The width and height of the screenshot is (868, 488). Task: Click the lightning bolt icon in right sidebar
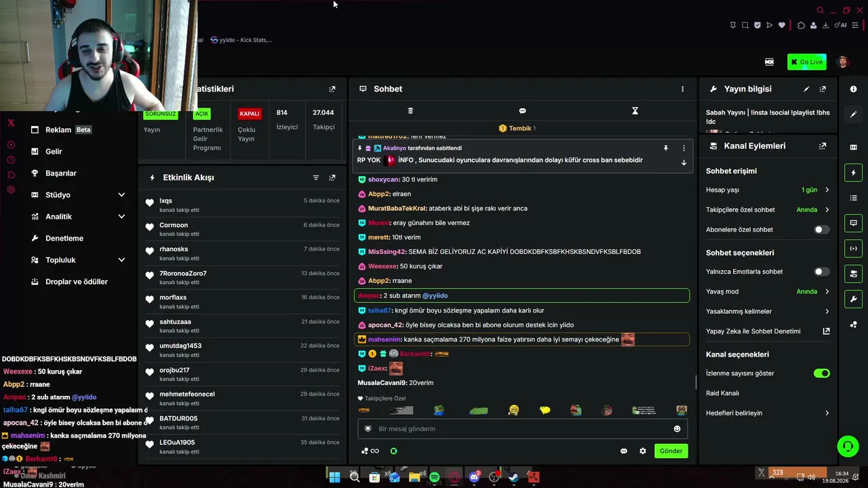(853, 173)
